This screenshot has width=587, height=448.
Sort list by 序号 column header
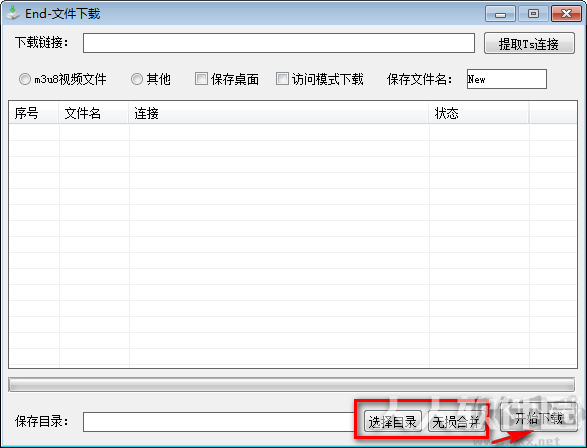click(34, 113)
